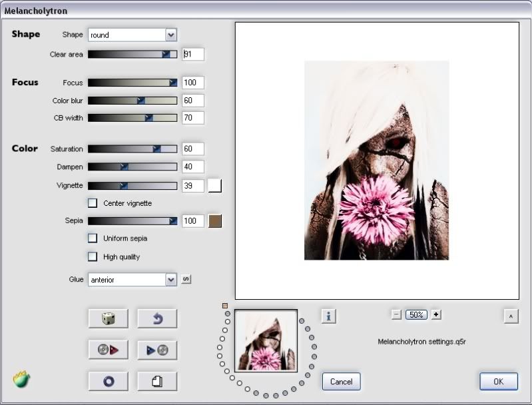Enable Center vignette checkbox
This screenshot has height=405, width=532.
(x=93, y=203)
